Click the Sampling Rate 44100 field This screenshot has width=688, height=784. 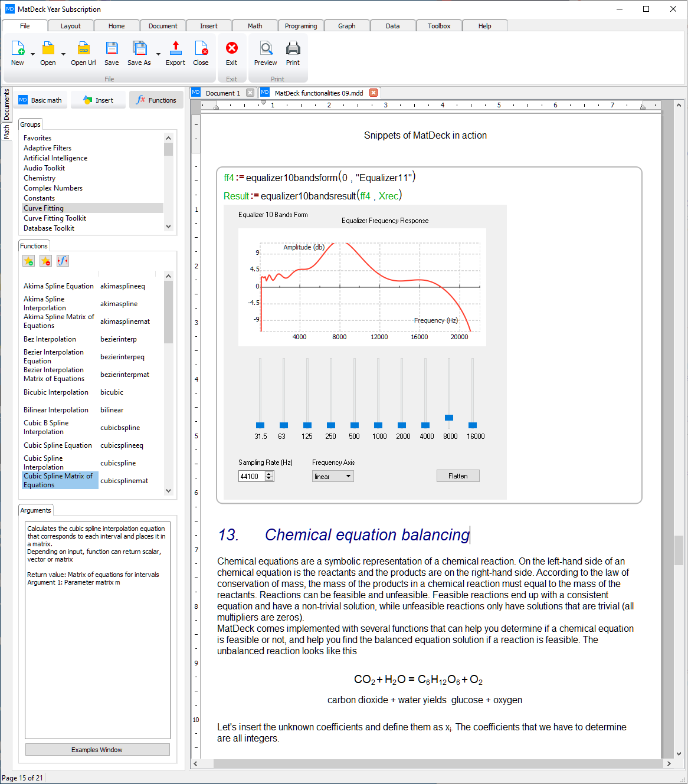252,476
